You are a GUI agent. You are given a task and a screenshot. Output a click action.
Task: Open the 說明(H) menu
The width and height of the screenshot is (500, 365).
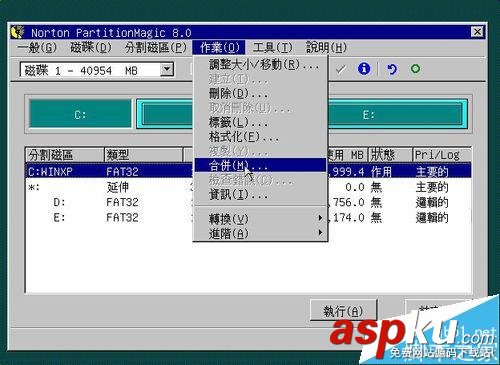tap(326, 48)
